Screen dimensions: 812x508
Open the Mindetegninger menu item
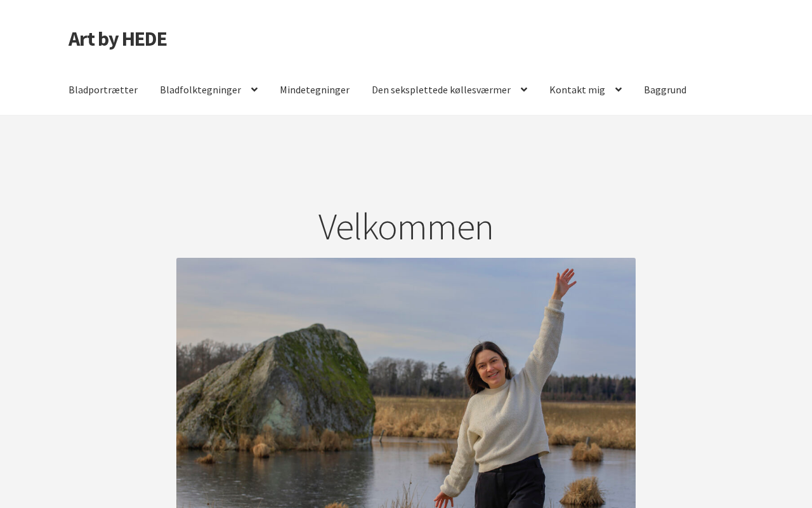click(x=315, y=90)
